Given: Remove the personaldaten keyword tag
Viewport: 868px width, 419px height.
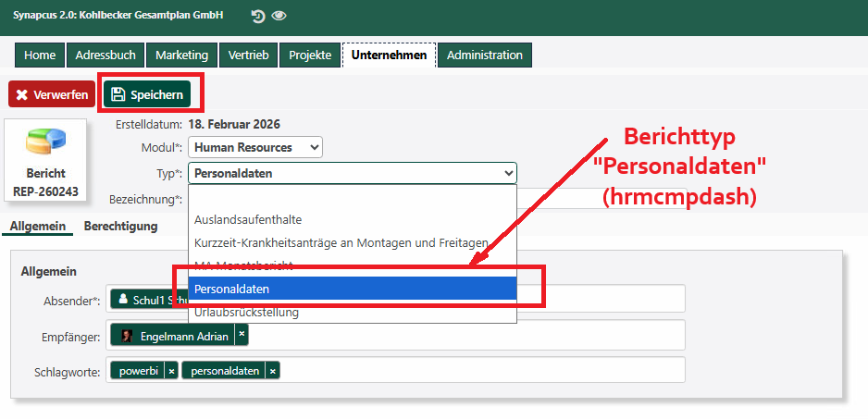Looking at the screenshot, I should tap(273, 371).
